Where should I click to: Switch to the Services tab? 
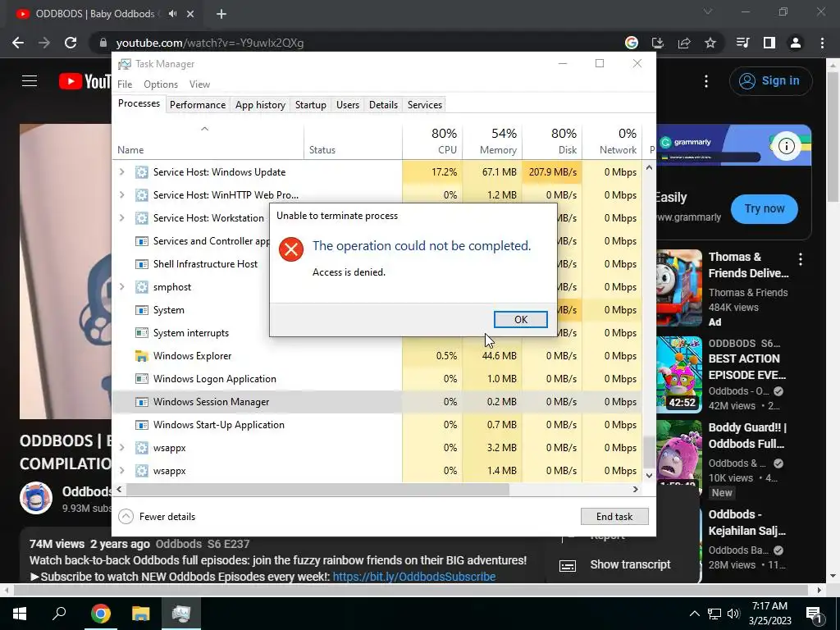(x=425, y=105)
